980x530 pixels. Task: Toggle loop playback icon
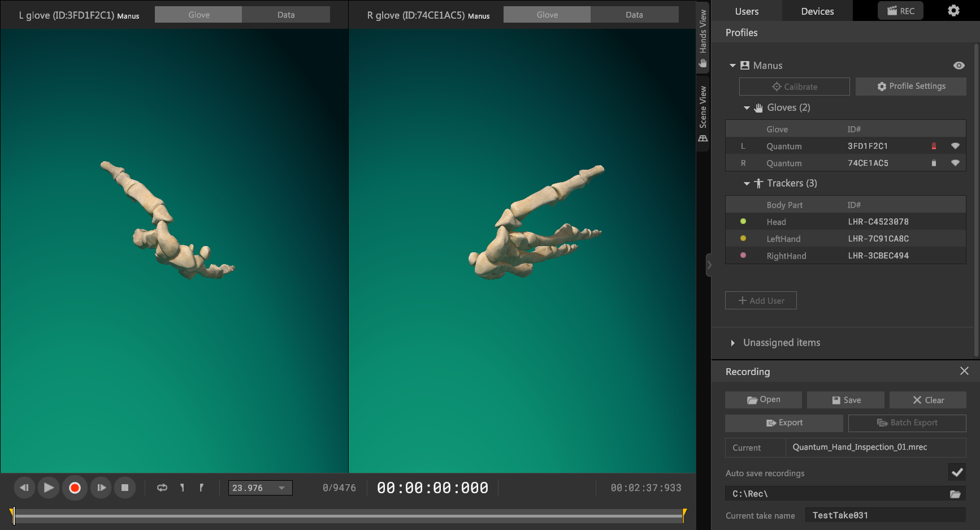(x=162, y=488)
